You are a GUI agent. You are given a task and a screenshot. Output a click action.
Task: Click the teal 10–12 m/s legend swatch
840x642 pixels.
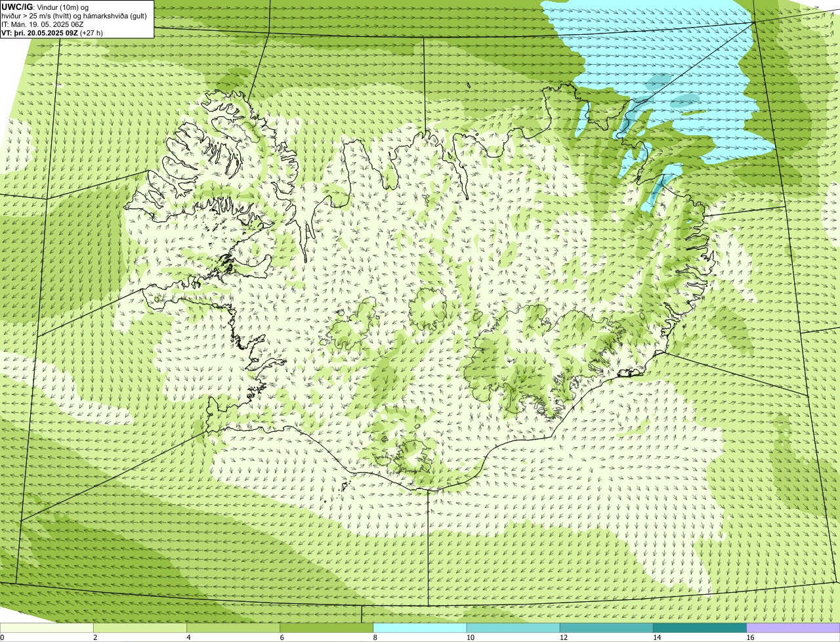pos(514,628)
